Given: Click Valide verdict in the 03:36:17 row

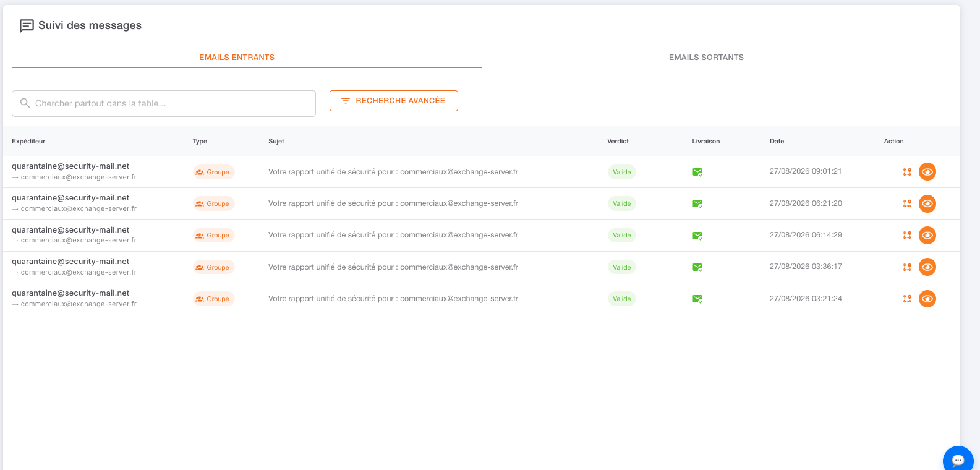Looking at the screenshot, I should 622,267.
